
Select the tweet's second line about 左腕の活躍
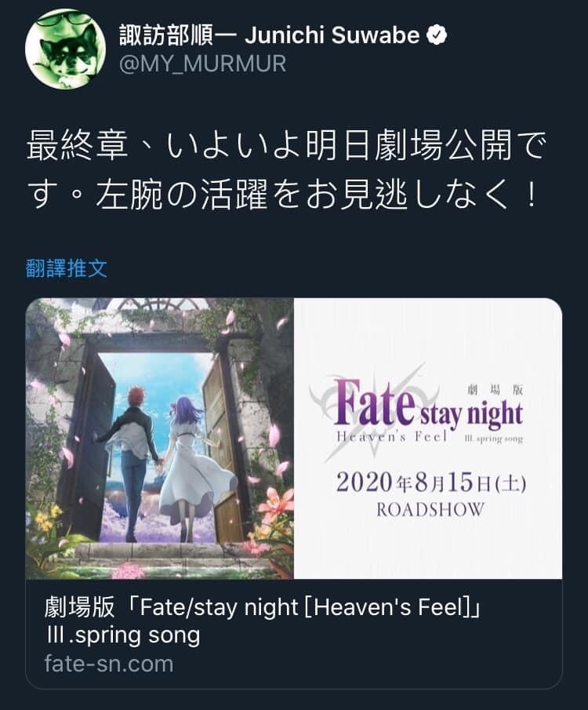[282, 195]
